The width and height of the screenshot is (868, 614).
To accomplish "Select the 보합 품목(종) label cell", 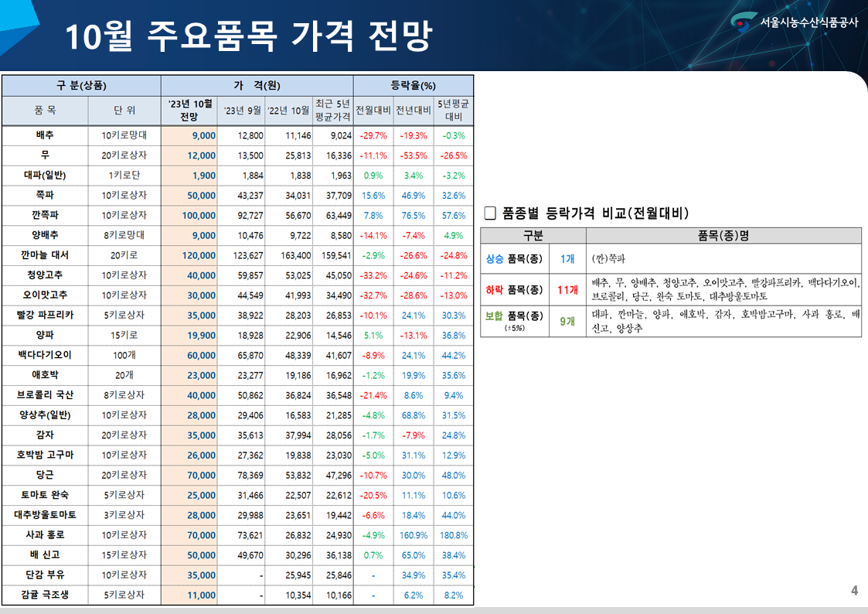I will (514, 321).
